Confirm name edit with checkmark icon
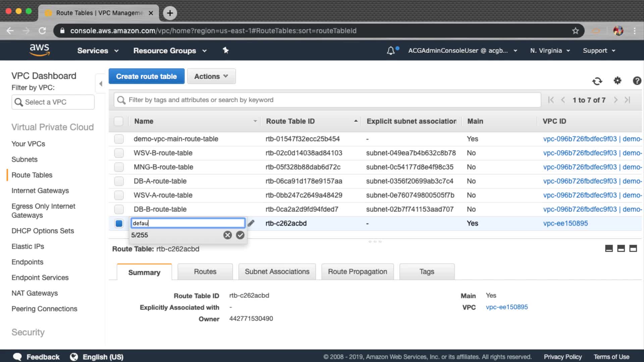Image resolution: width=644 pixels, height=362 pixels. [240, 235]
